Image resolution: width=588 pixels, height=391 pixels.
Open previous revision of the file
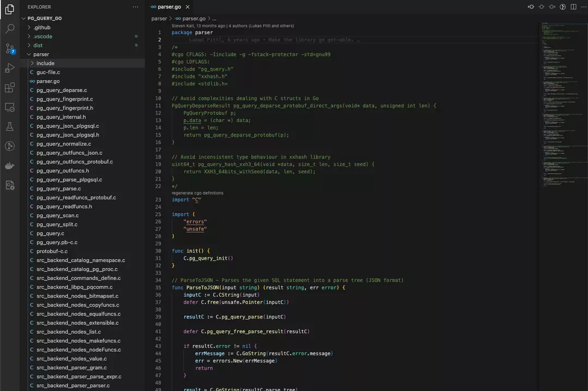[x=531, y=7]
